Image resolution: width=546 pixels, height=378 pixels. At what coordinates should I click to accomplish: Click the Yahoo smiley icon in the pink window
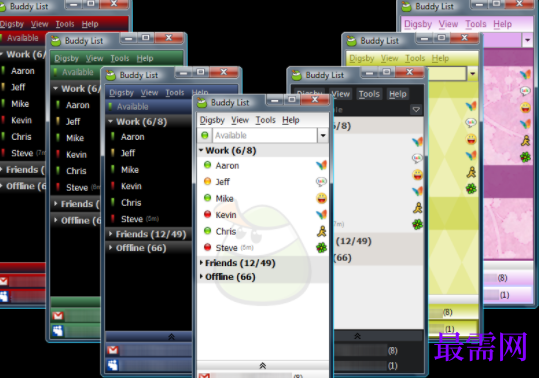[x=525, y=108]
